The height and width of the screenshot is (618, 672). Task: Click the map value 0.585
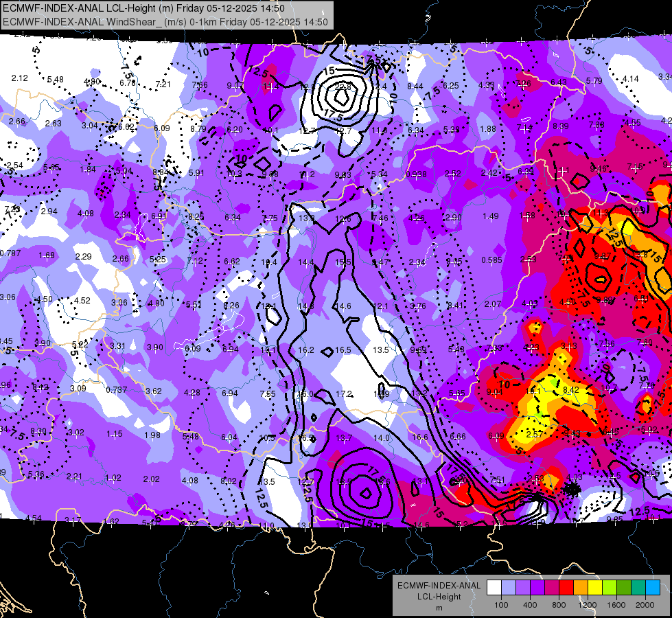491,260
